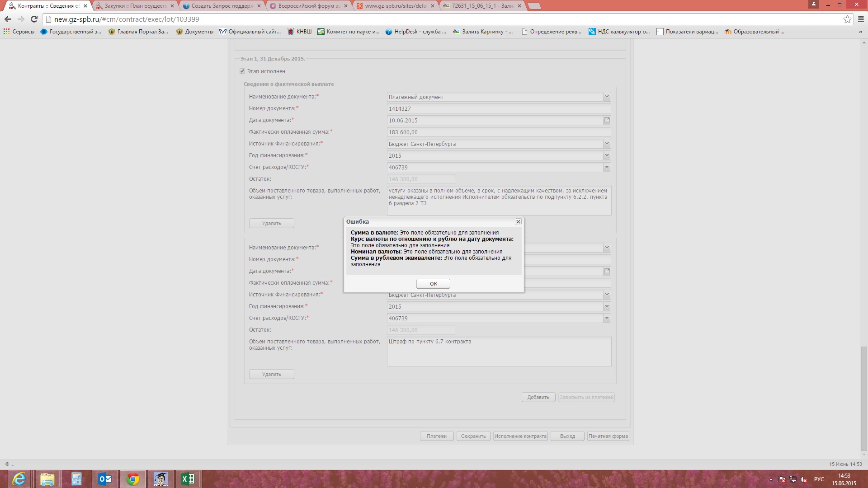Switch input language via РУС indicator
The image size is (868, 488).
click(819, 479)
